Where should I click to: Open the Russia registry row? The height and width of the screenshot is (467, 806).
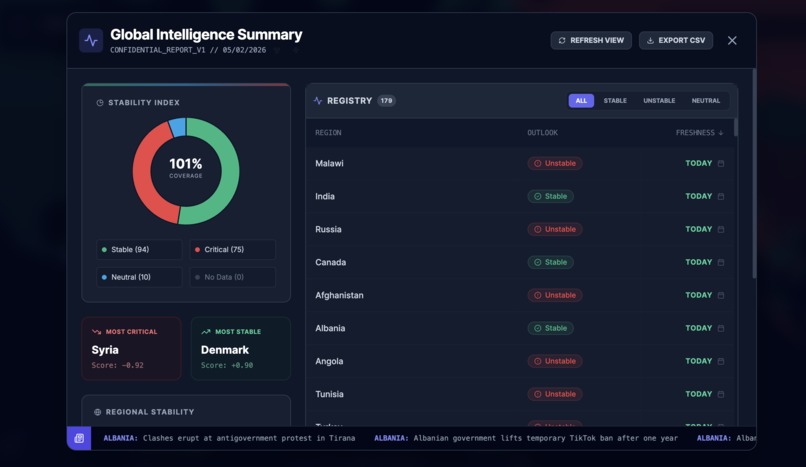coord(520,229)
